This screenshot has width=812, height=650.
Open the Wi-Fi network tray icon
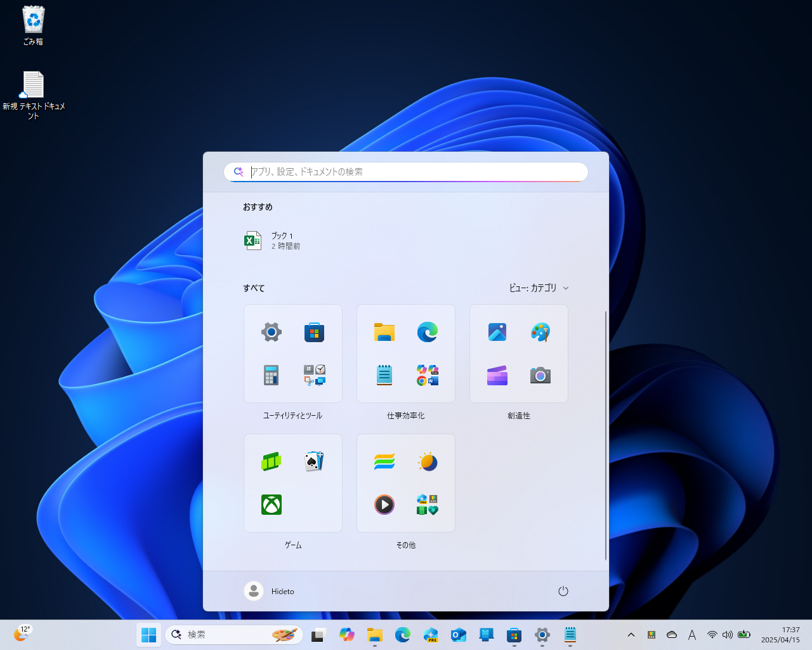pyautogui.click(x=712, y=635)
